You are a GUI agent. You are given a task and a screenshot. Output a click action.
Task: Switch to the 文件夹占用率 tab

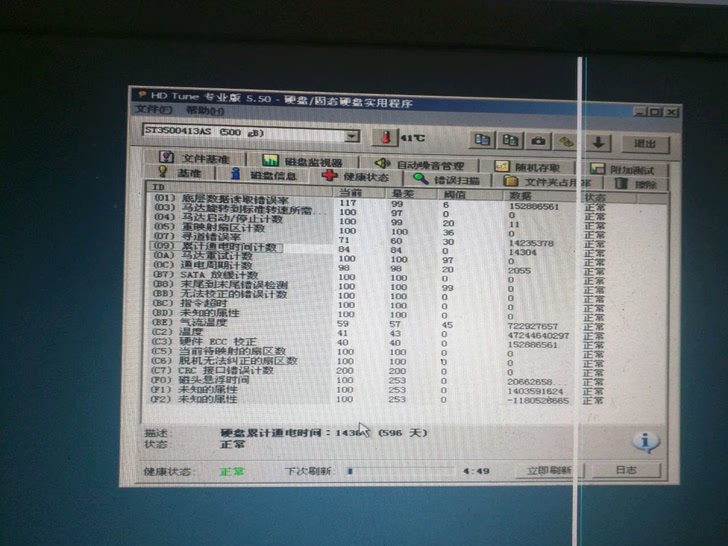(547, 182)
